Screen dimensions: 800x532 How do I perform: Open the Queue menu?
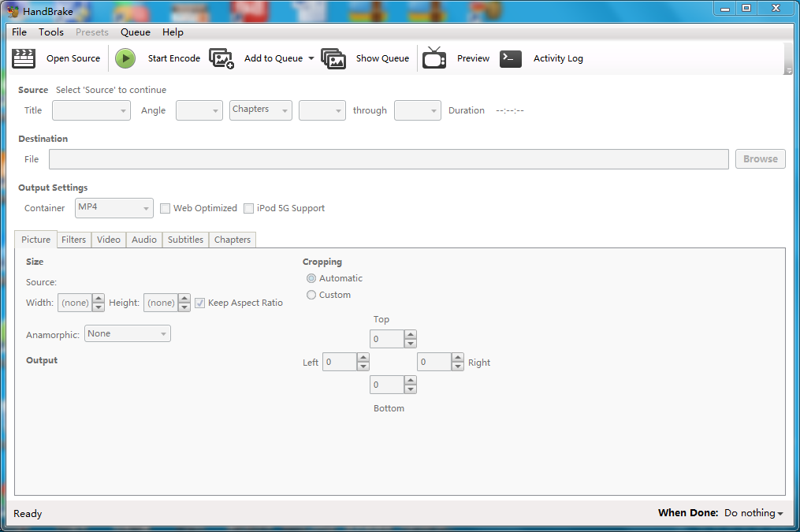pyautogui.click(x=136, y=32)
